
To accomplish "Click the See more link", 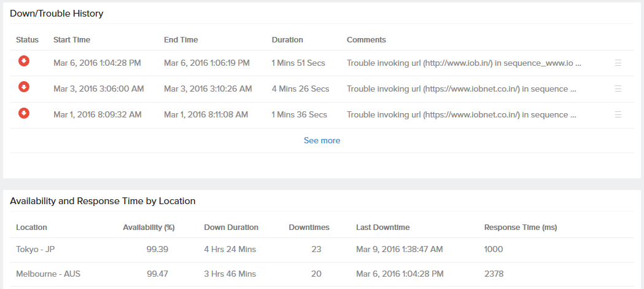I will tap(322, 141).
